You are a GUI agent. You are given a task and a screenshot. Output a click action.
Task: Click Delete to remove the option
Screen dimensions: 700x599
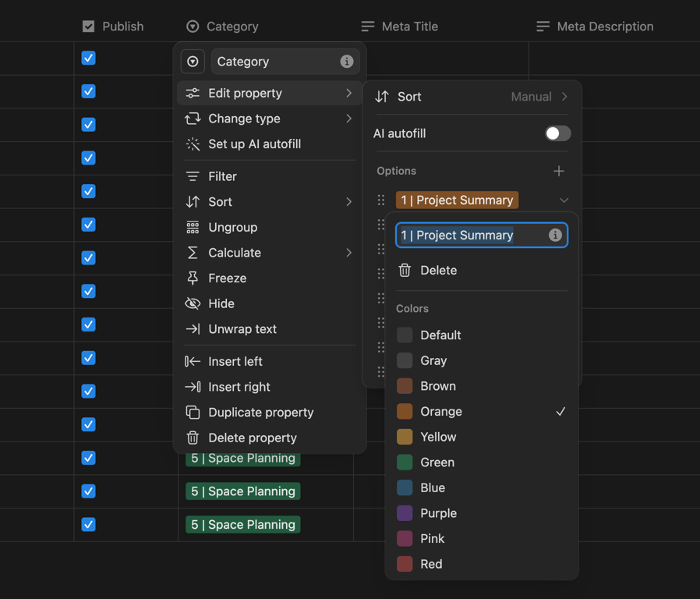(438, 271)
